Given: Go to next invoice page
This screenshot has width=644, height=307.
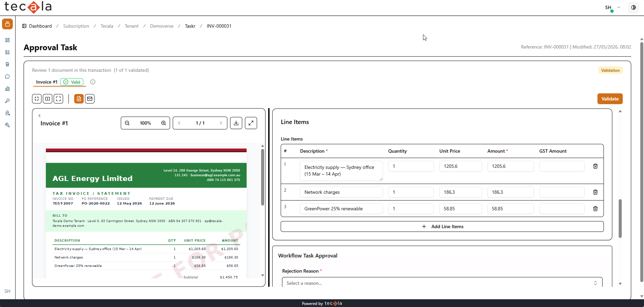Looking at the screenshot, I should click(x=221, y=123).
